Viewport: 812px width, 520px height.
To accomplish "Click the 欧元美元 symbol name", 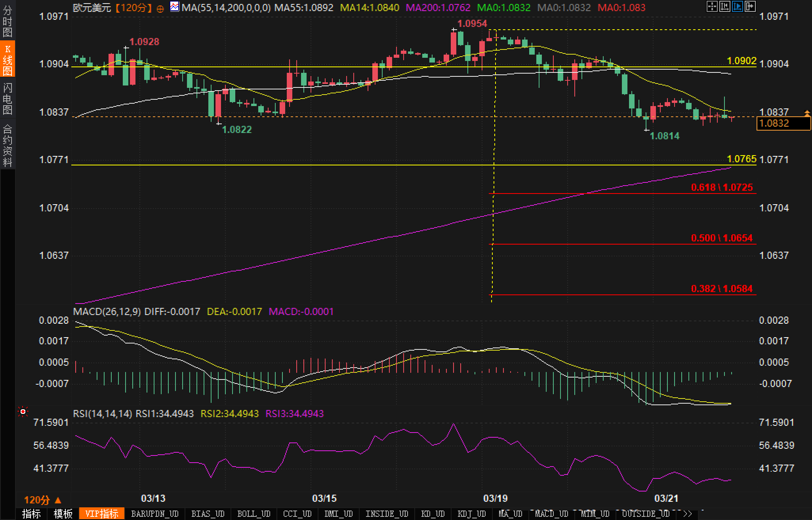I will point(92,8).
